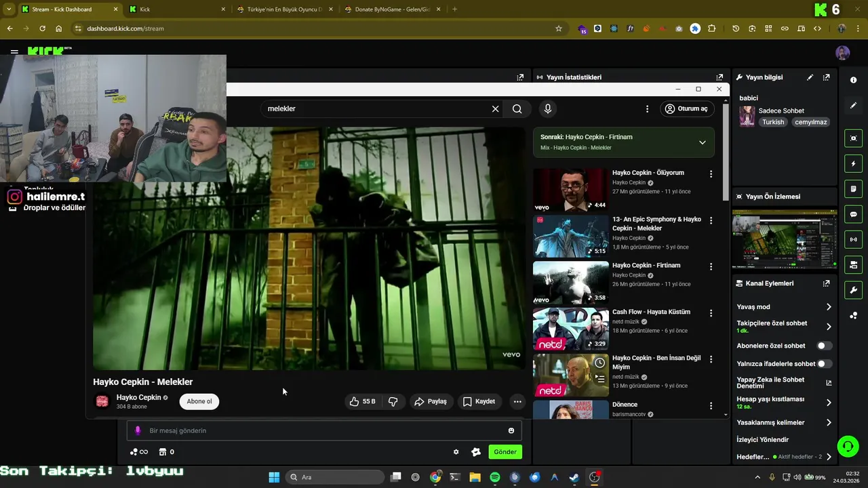Screen dimensions: 868x488
Task: Pop out the Yayın İstatistikleri panel
Action: pyautogui.click(x=719, y=77)
